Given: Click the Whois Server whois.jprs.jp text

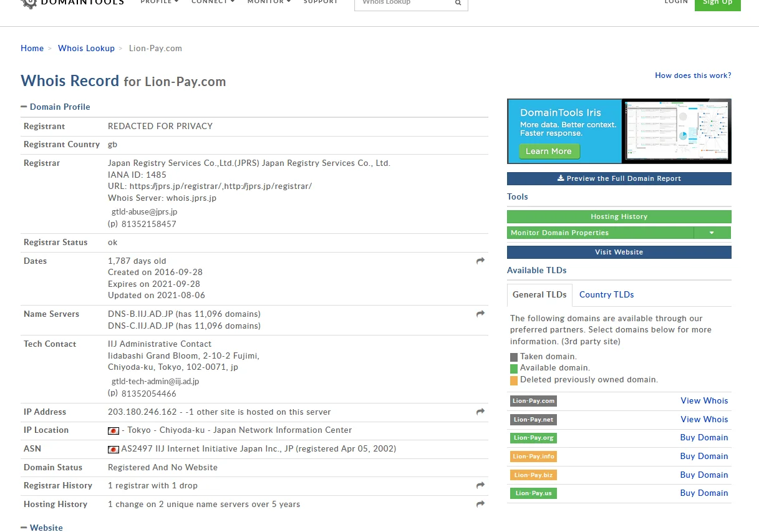Looking at the screenshot, I should coord(162,198).
